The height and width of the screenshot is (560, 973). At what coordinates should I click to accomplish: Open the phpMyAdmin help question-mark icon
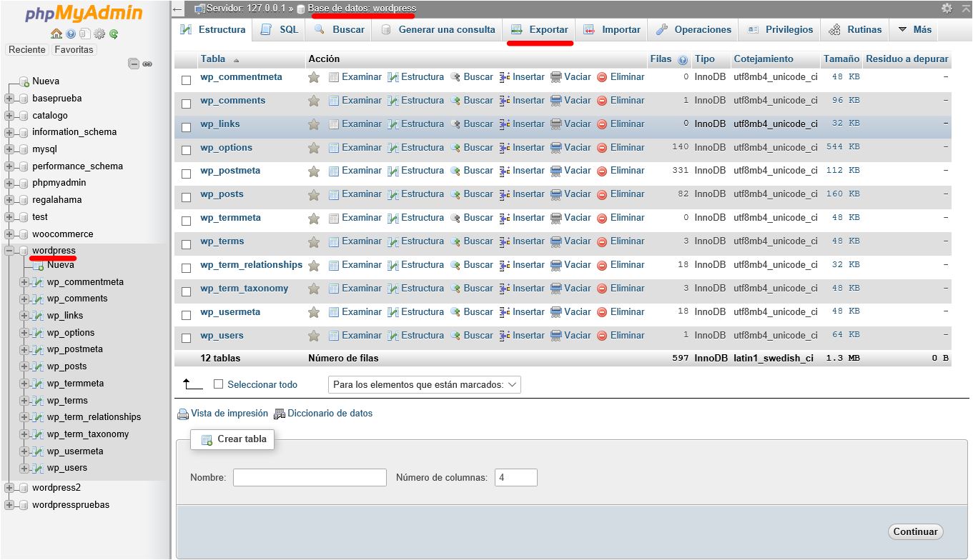[x=71, y=34]
